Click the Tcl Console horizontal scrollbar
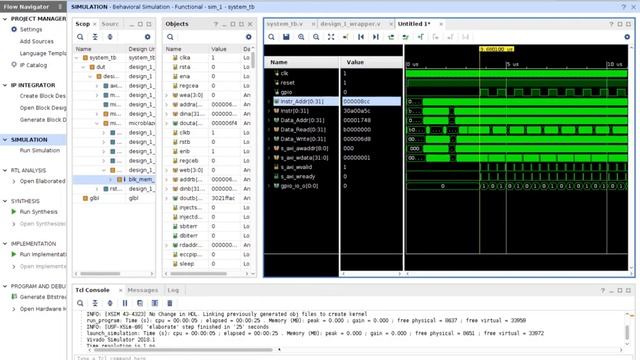 click(x=183, y=350)
